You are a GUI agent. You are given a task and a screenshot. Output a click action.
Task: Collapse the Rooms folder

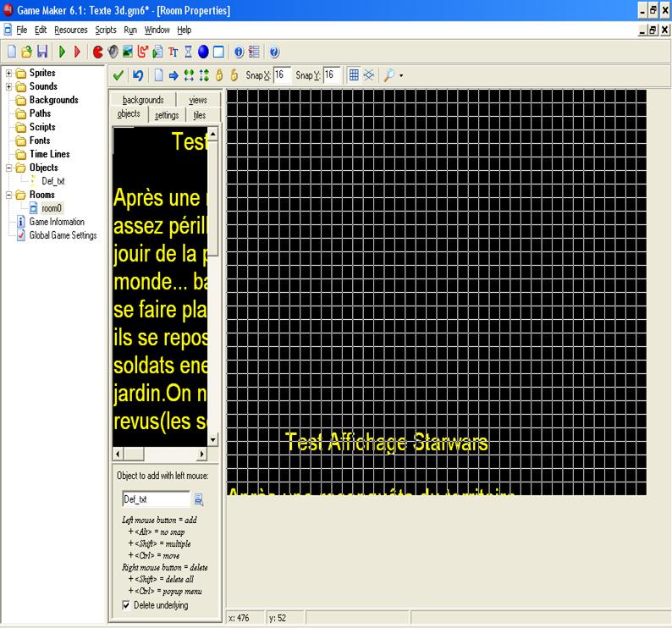coord(8,195)
